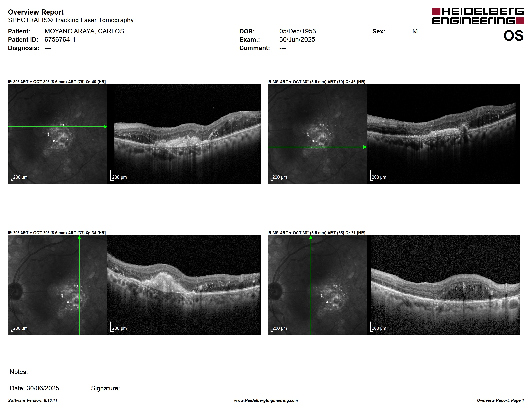Click green upward arrowhead atop ART (35) fundus image
This screenshot has height=411, width=532.
coord(311,237)
